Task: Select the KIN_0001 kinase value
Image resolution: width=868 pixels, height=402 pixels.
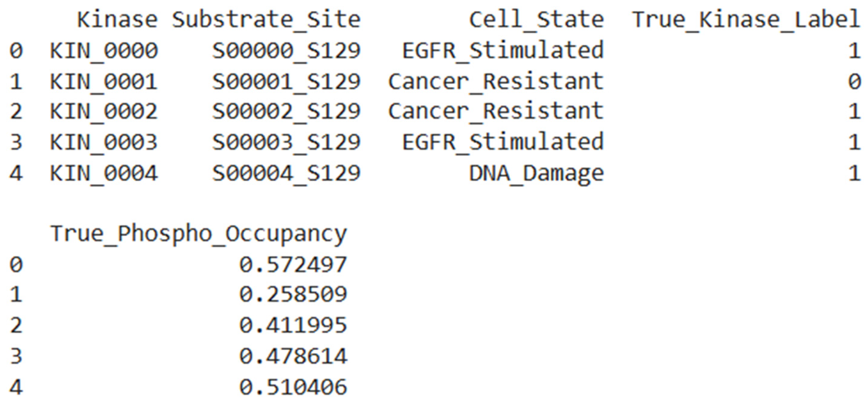Action: coord(104,82)
